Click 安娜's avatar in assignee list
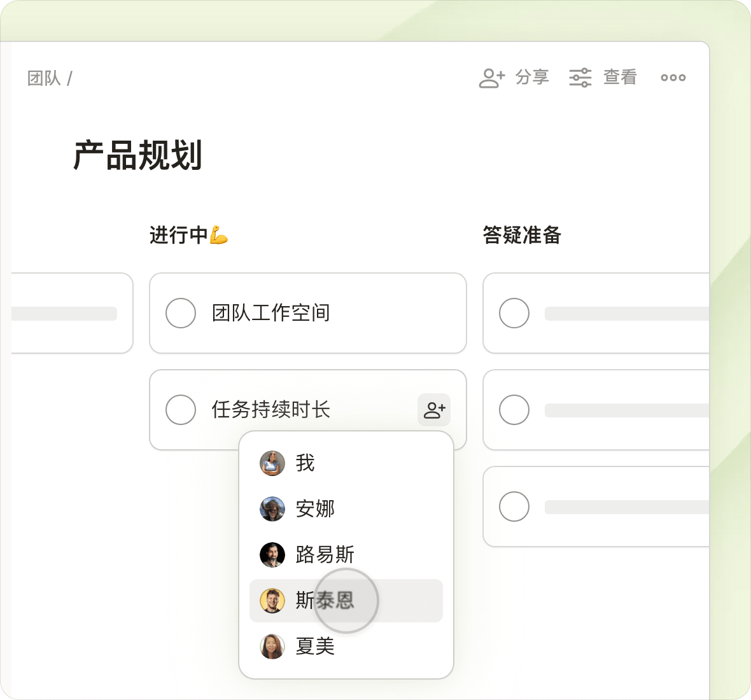 (272, 509)
